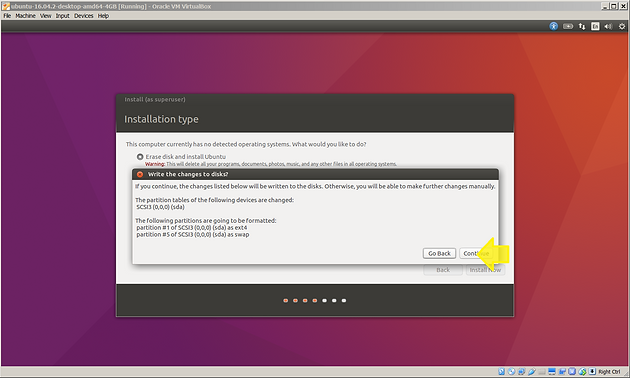Close the VirtualBox window
The height and width of the screenshot is (378, 630).
[x=623, y=6]
